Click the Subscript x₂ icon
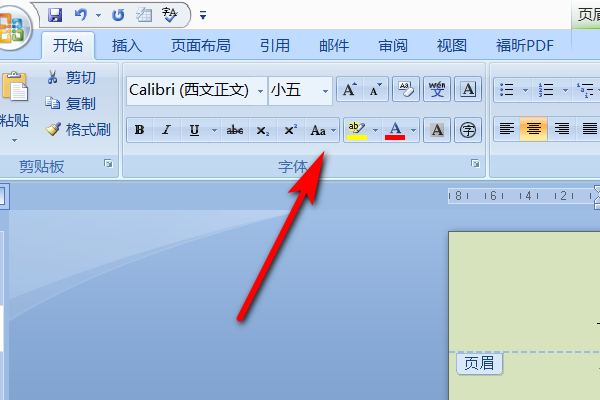 click(x=262, y=131)
